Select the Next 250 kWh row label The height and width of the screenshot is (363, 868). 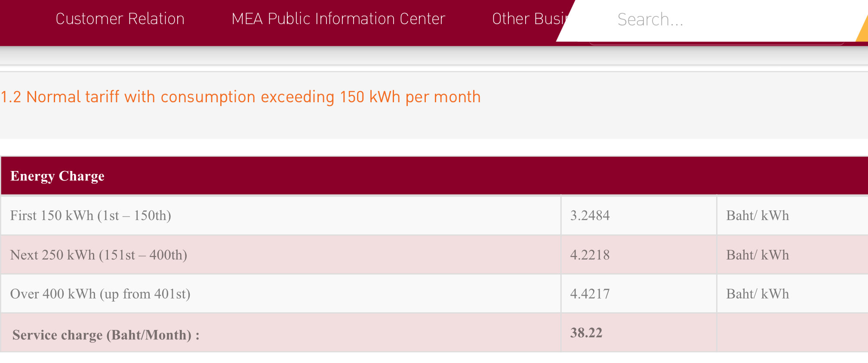pos(98,255)
